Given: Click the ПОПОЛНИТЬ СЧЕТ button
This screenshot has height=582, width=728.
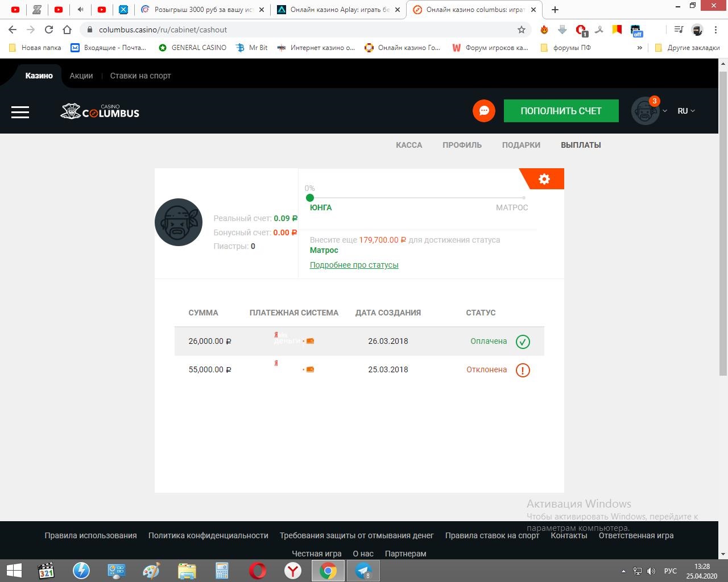Looking at the screenshot, I should point(561,111).
